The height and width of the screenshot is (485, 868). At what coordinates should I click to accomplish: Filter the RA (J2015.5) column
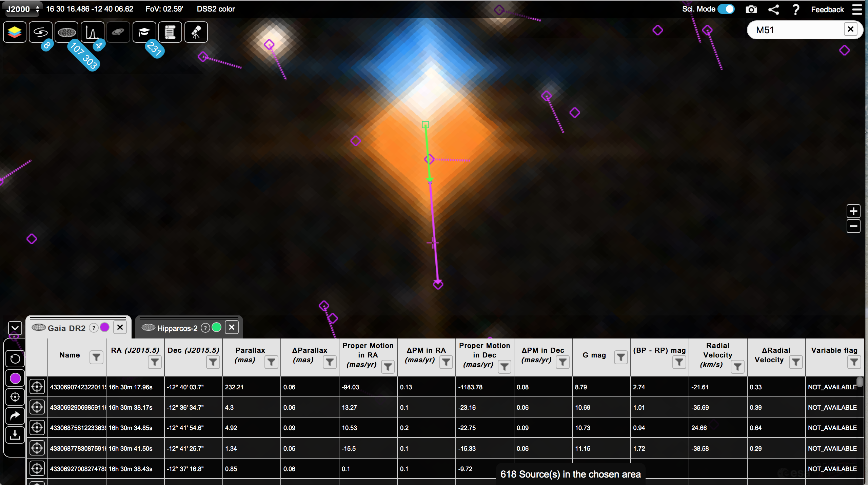pos(155,362)
